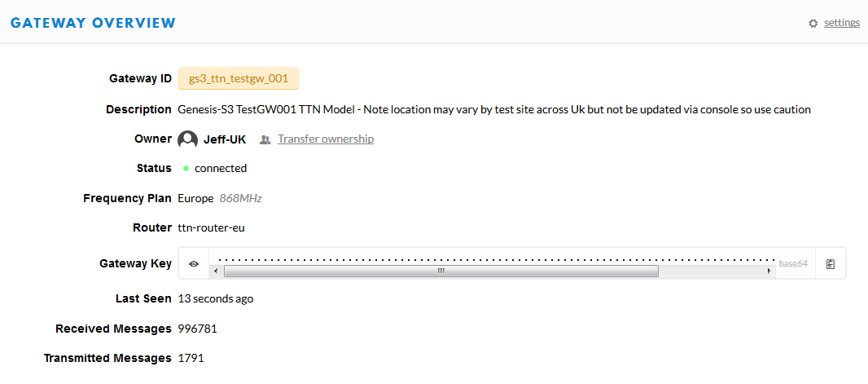
Task: Click the hidden gateway key field
Action: pyautogui.click(x=492, y=259)
